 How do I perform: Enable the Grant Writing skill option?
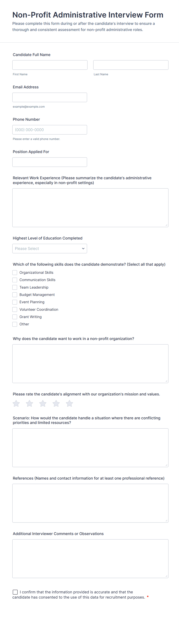[15, 317]
